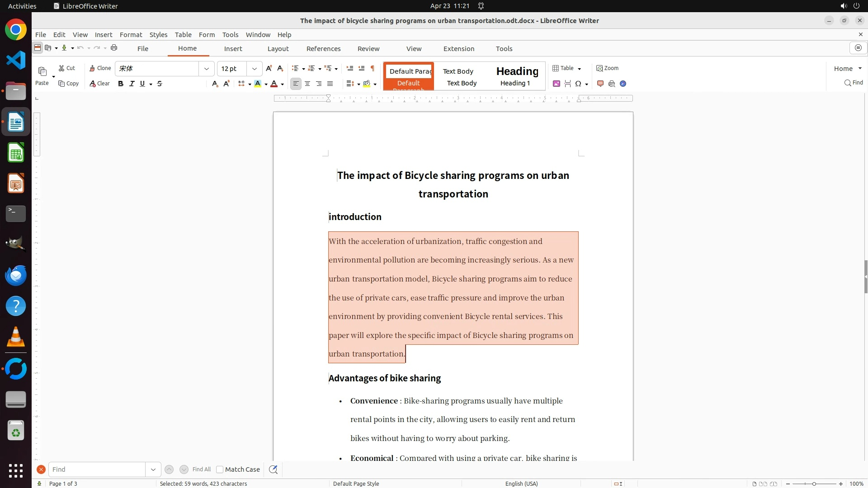Justify the selected paragraph
868x488 pixels.
coord(330,84)
